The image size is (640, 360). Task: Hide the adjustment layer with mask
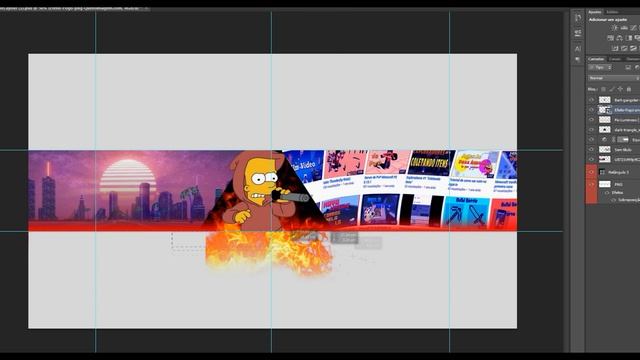[591, 140]
